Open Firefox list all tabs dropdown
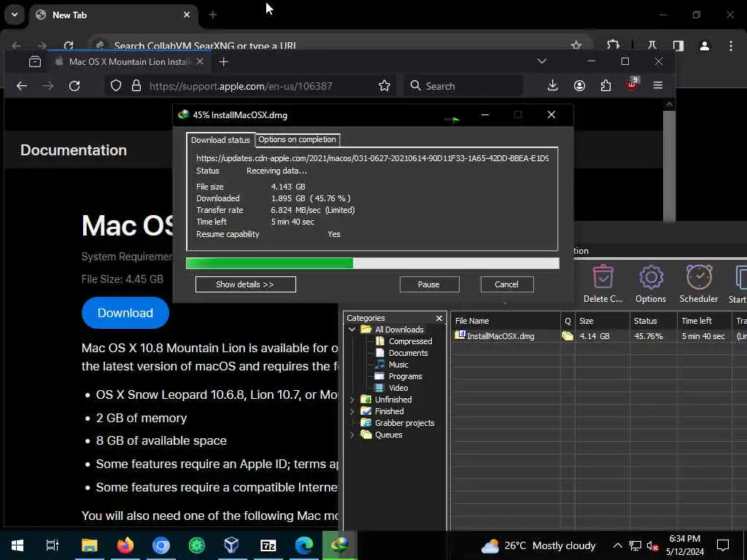747x560 pixels. click(542, 61)
